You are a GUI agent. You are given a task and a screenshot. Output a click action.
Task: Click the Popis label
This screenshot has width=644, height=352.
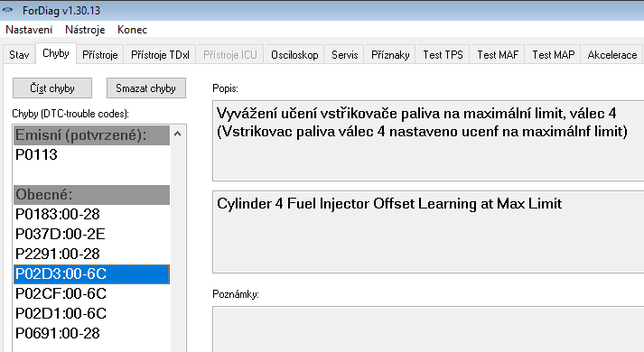(x=225, y=88)
